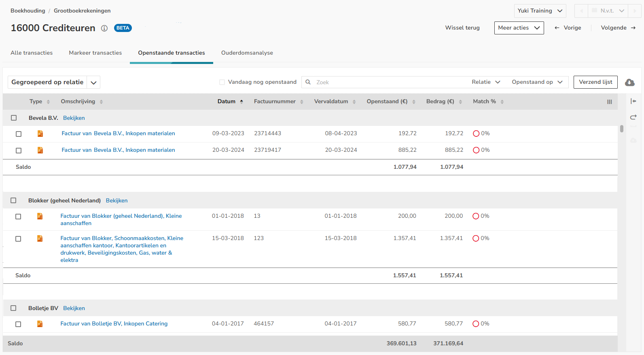Click the 'Verzend lijst' button
The height and width of the screenshot is (355, 644).
595,82
